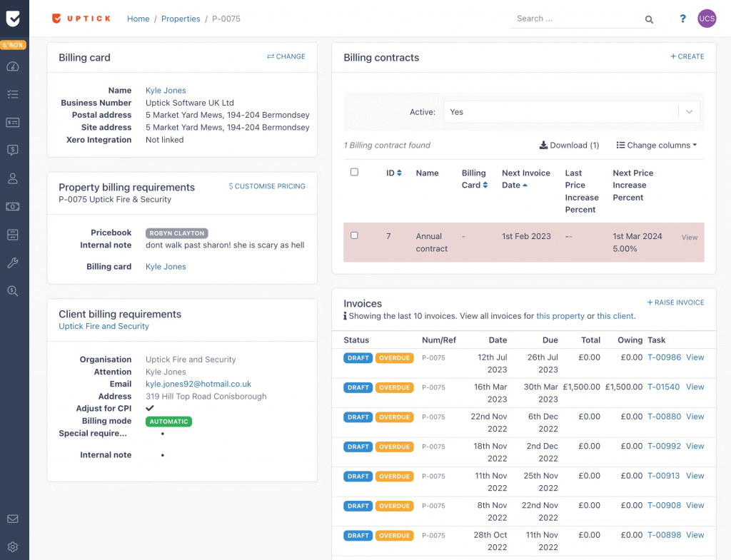
Task: Open the Active filter dropdown
Action: pos(569,111)
